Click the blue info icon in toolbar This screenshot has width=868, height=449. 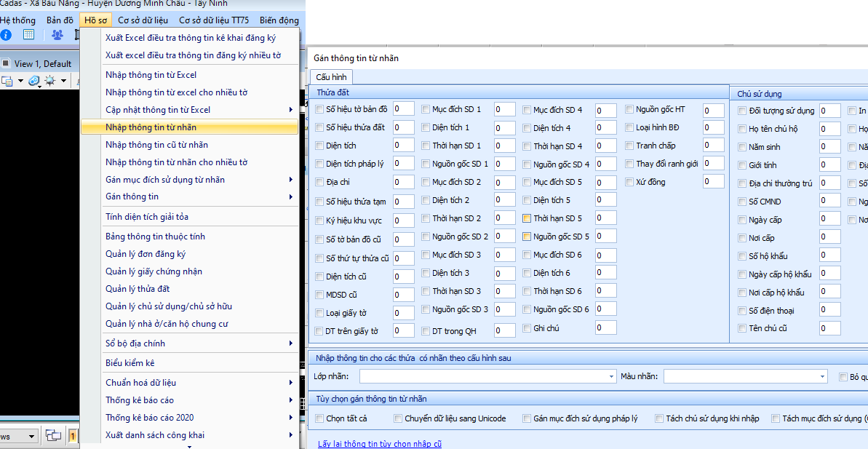click(x=6, y=35)
